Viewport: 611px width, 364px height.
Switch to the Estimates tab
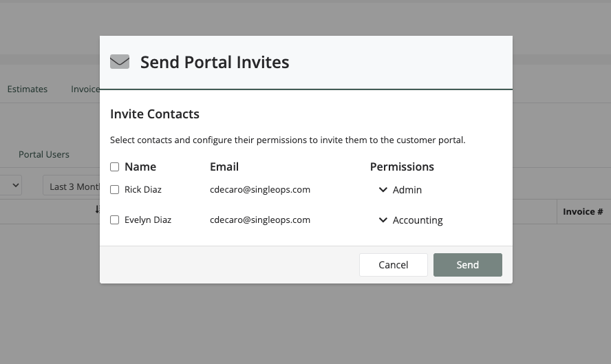click(28, 89)
